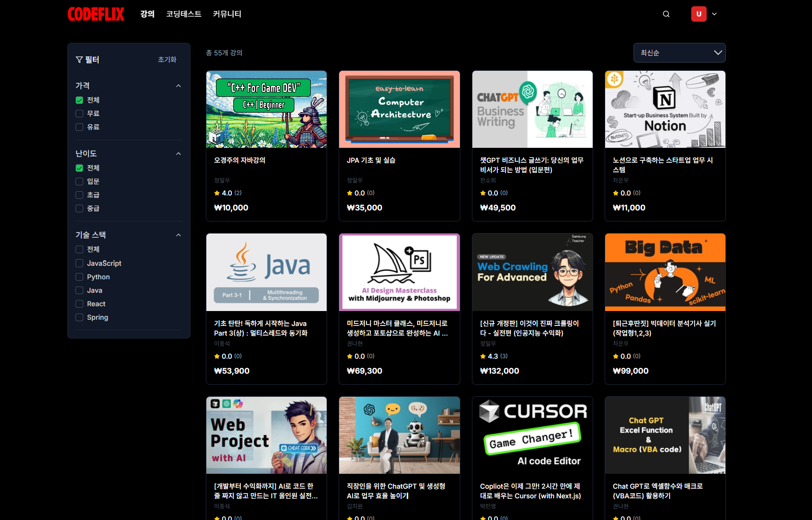Check the 초급 difficulty filter
The height and width of the screenshot is (520, 812).
click(79, 195)
